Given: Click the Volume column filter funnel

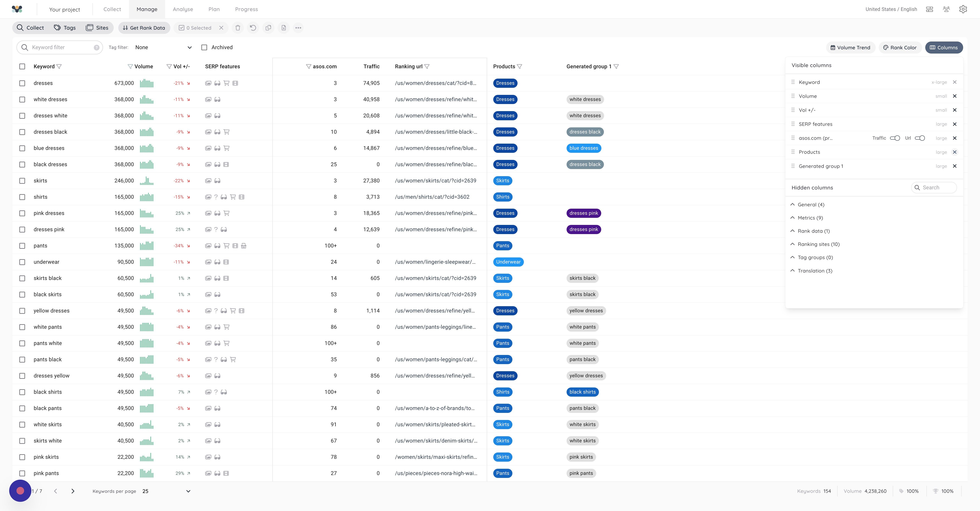Looking at the screenshot, I should click(x=130, y=67).
